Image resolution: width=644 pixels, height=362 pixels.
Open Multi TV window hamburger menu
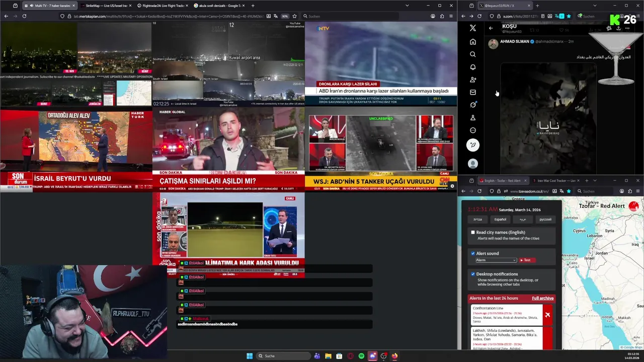[451, 16]
